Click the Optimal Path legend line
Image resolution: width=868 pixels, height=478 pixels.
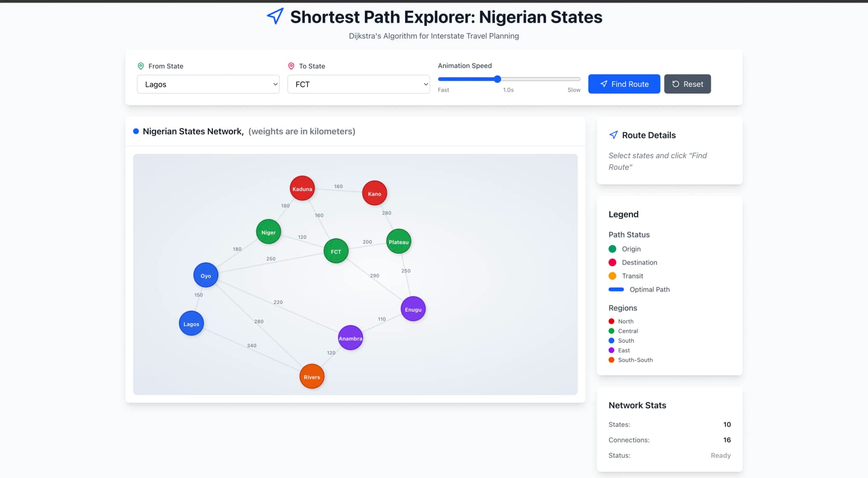616,289
